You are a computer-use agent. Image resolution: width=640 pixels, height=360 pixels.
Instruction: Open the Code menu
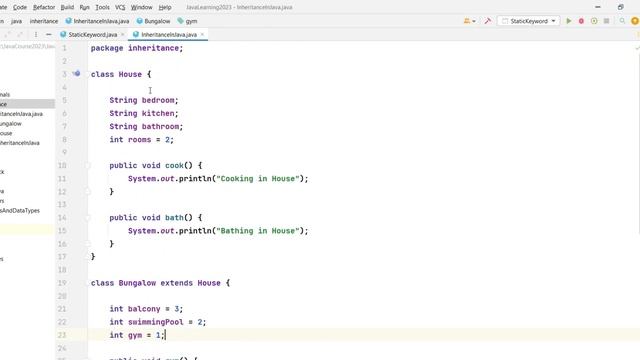(20, 7)
